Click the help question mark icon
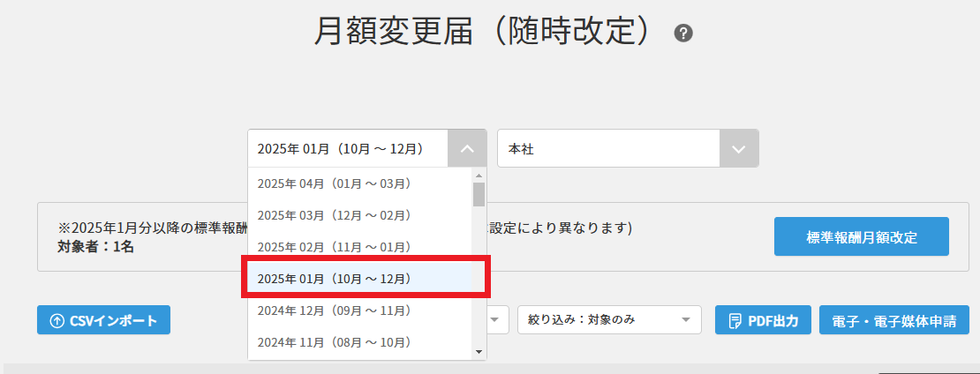 pyautogui.click(x=683, y=34)
